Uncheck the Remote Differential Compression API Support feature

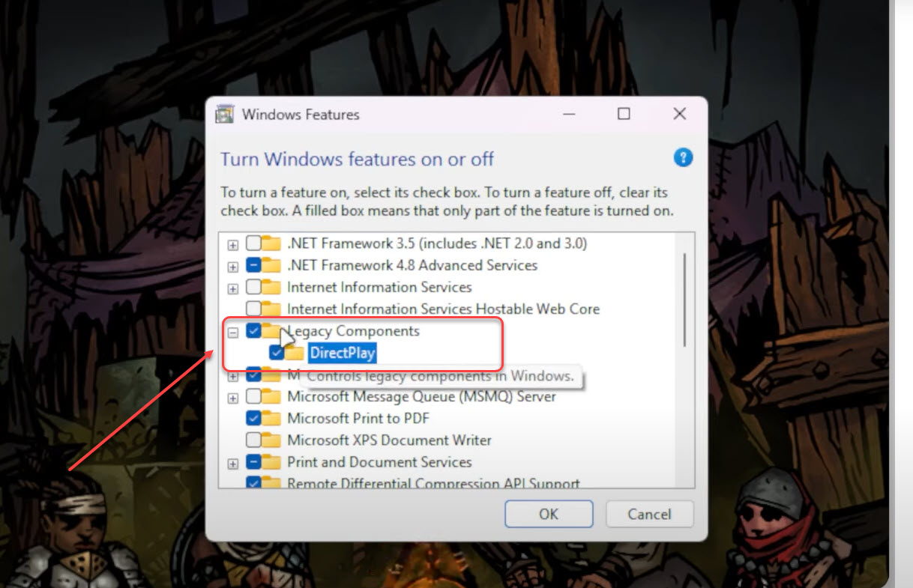point(255,483)
